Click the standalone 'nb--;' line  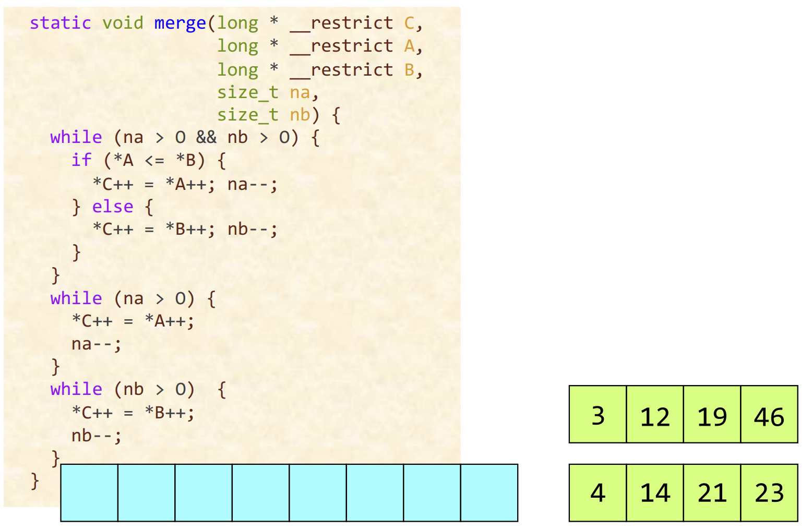[97, 436]
